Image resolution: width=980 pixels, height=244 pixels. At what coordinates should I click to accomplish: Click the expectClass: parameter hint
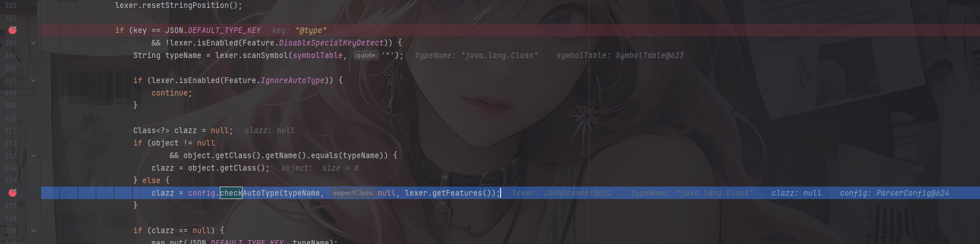[353, 193]
